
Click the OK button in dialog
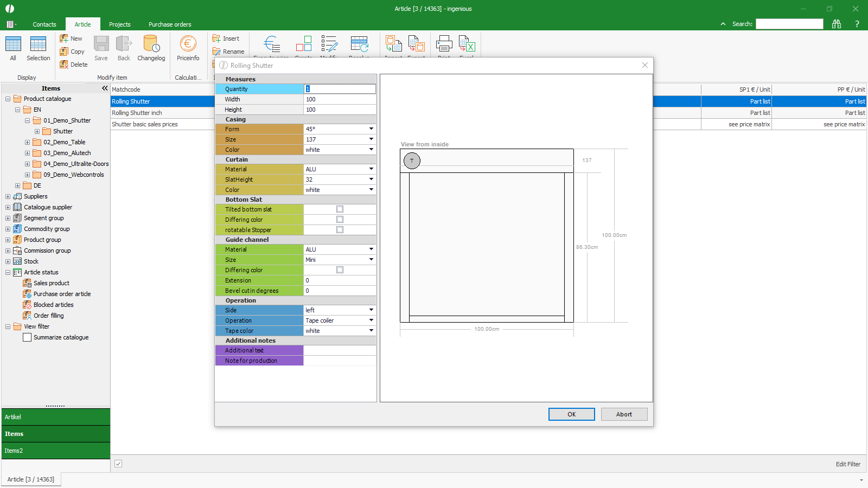(571, 414)
